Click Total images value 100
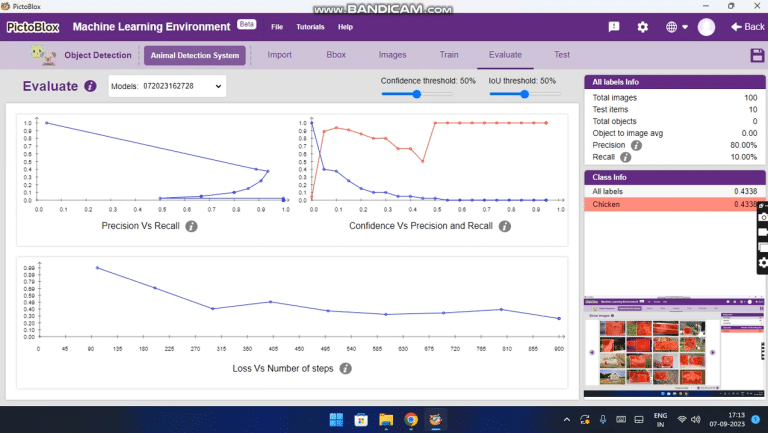This screenshot has width=768, height=433. pyautogui.click(x=750, y=98)
